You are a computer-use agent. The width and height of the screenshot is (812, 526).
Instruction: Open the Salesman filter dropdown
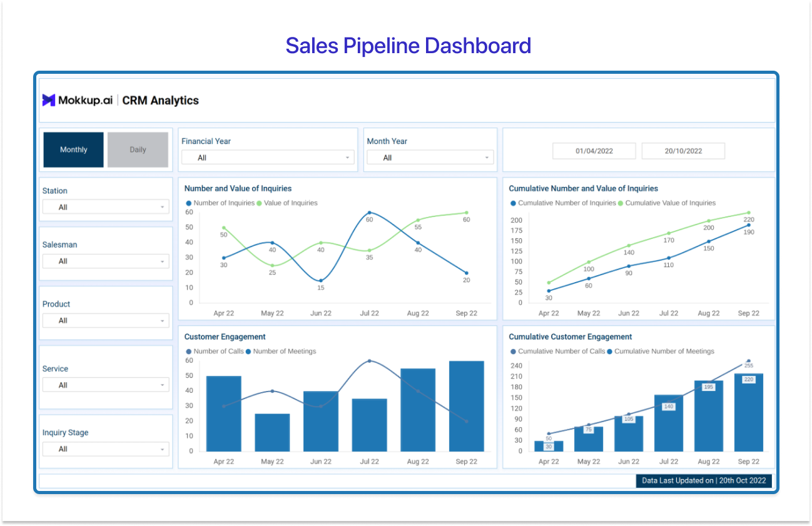coord(106,261)
